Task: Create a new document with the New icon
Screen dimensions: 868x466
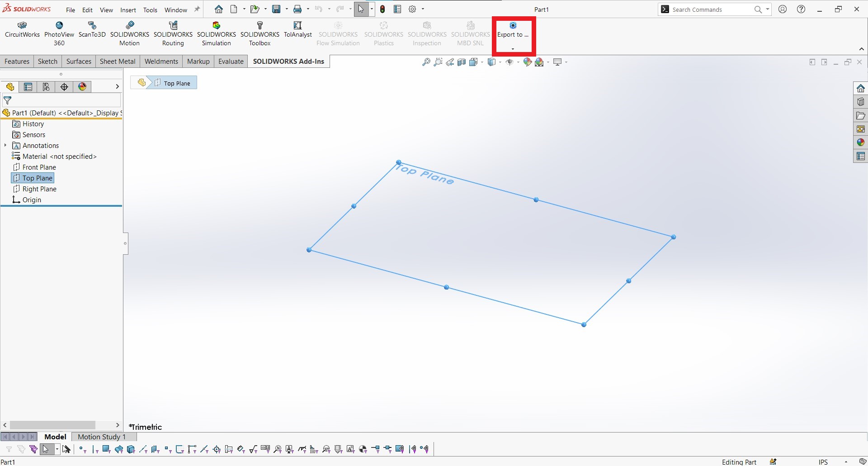Action: pos(234,9)
